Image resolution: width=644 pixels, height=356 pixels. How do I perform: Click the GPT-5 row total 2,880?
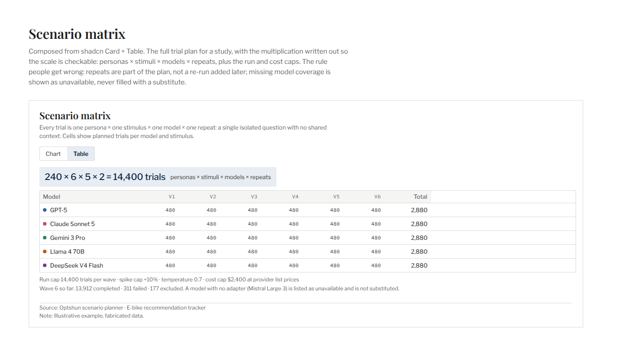pos(419,210)
